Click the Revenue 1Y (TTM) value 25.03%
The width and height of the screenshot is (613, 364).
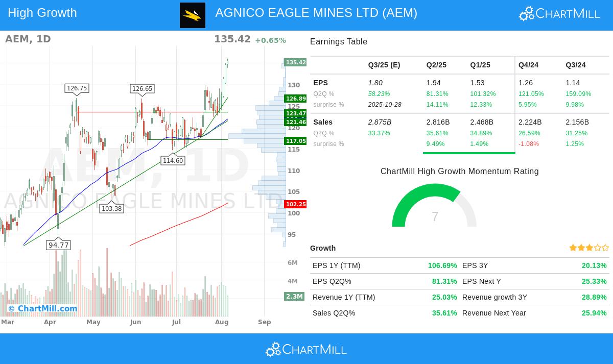444,297
